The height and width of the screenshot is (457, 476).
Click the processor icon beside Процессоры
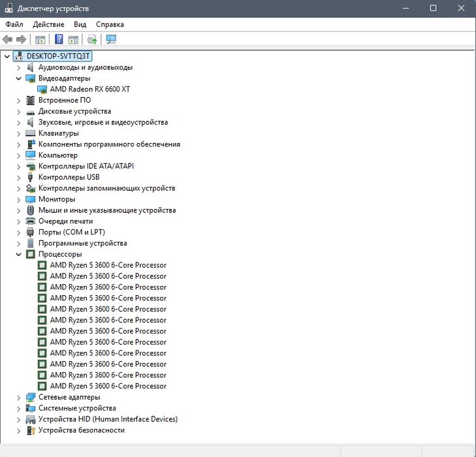point(30,254)
